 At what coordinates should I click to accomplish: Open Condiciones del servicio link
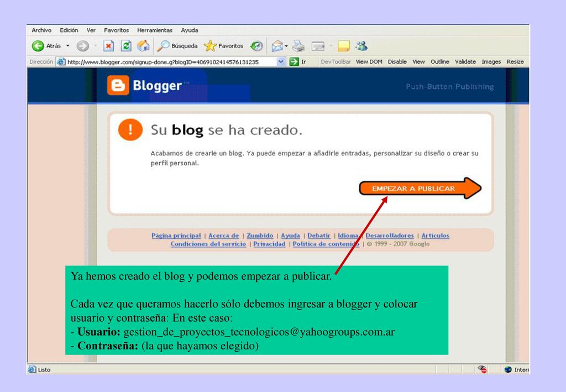(208, 244)
